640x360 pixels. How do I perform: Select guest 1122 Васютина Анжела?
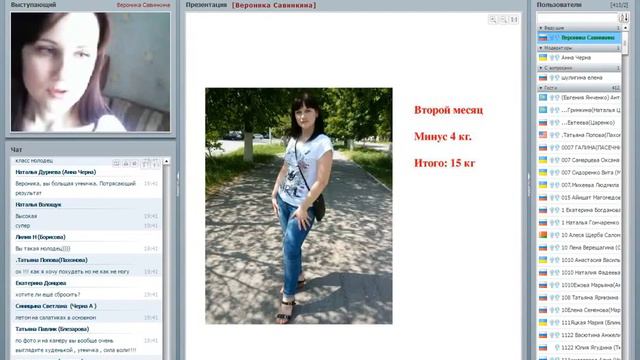coord(579,335)
